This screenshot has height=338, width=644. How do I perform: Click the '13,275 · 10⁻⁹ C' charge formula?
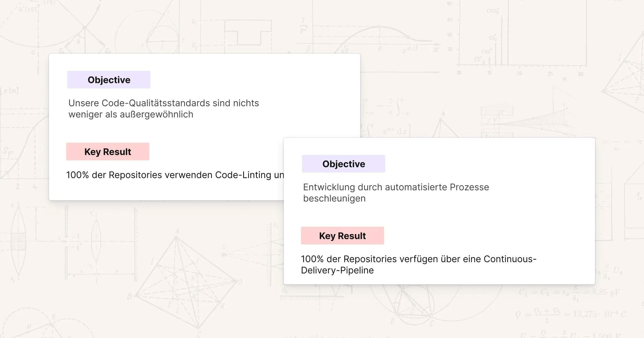pyautogui.click(x=599, y=314)
